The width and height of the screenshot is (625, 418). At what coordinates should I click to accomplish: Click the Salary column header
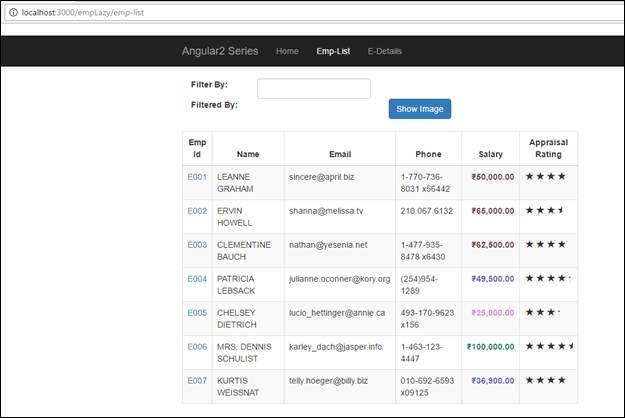[x=490, y=154]
